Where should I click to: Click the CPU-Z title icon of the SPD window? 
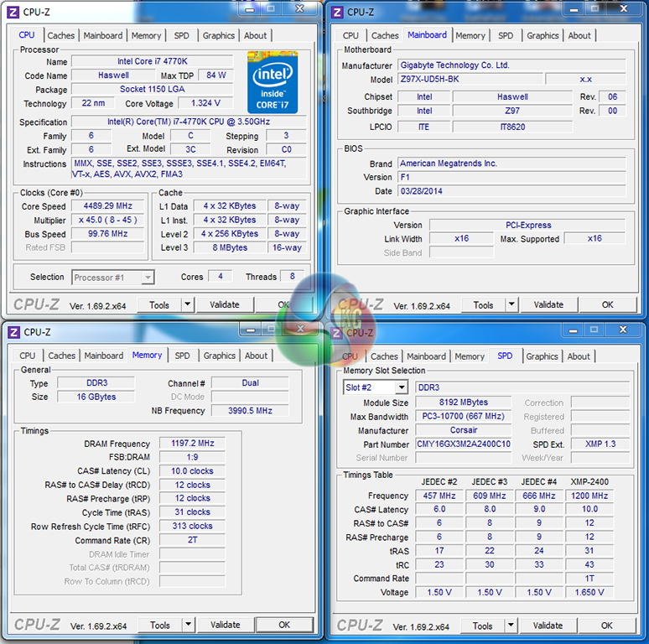(337, 333)
